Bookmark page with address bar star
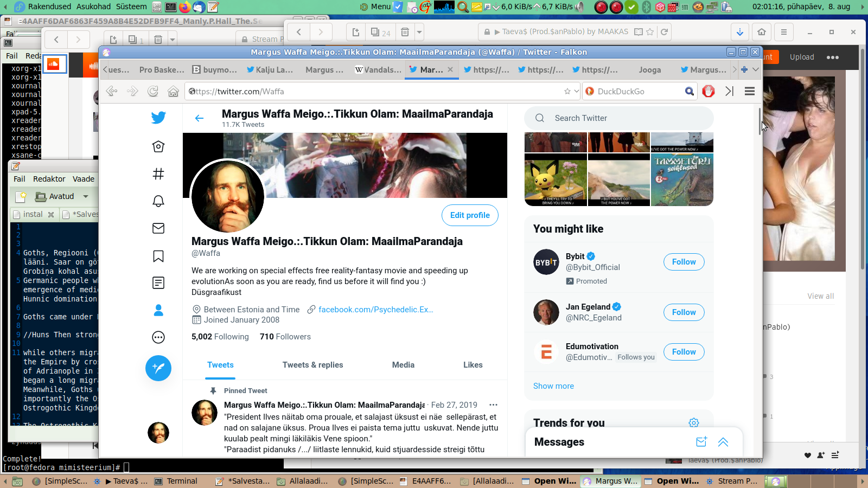 click(567, 91)
